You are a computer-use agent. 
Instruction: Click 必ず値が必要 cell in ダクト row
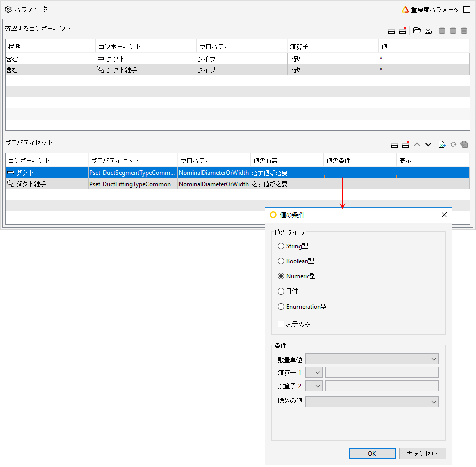click(x=287, y=172)
